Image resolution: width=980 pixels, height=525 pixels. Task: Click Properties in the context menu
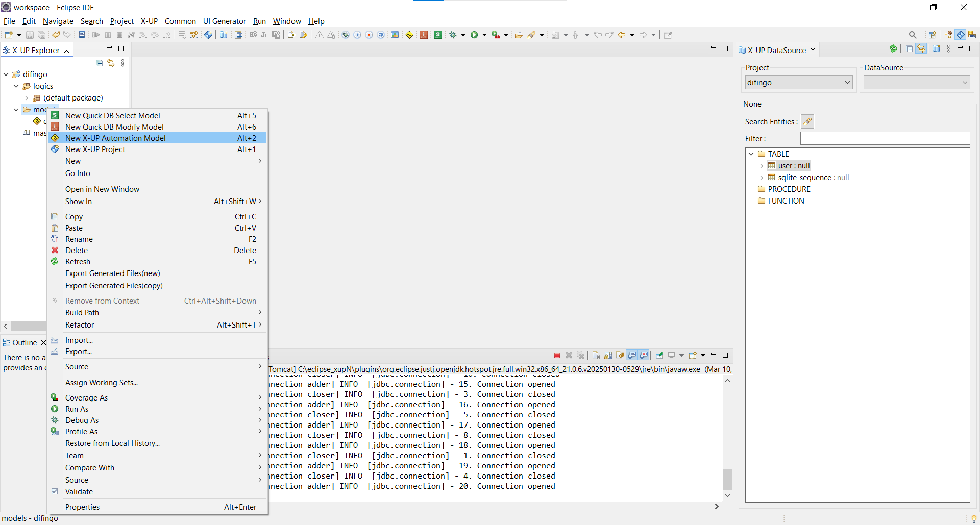[82, 507]
